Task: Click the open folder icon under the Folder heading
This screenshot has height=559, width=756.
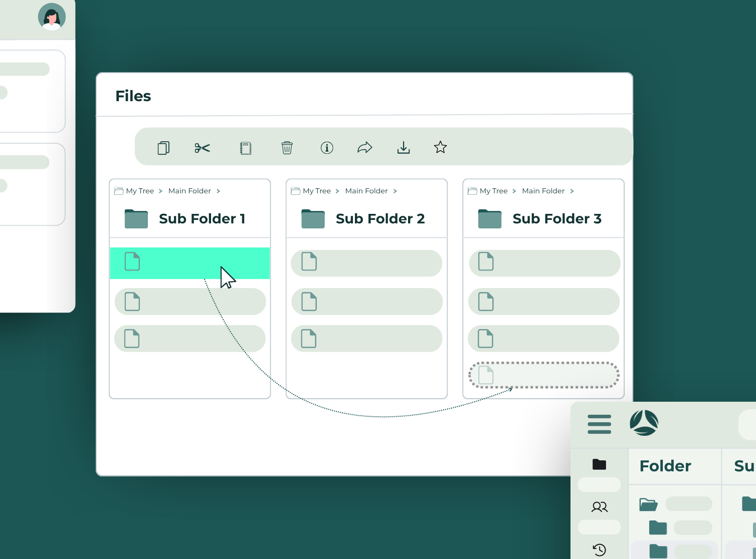Action: 648,504
